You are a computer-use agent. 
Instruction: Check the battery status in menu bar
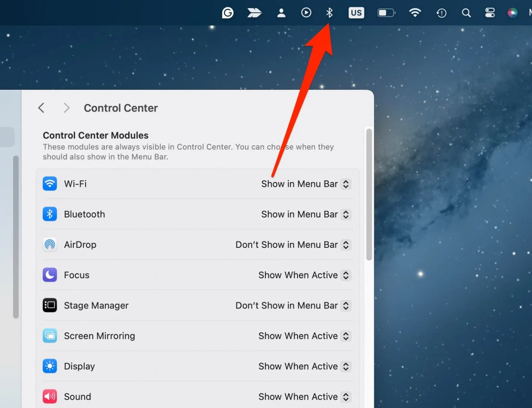386,13
